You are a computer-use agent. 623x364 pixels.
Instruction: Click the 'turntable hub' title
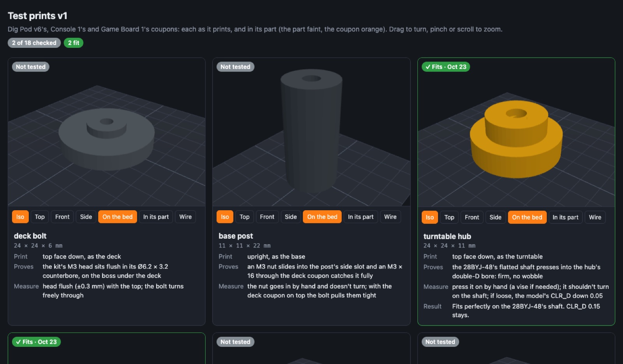447,236
